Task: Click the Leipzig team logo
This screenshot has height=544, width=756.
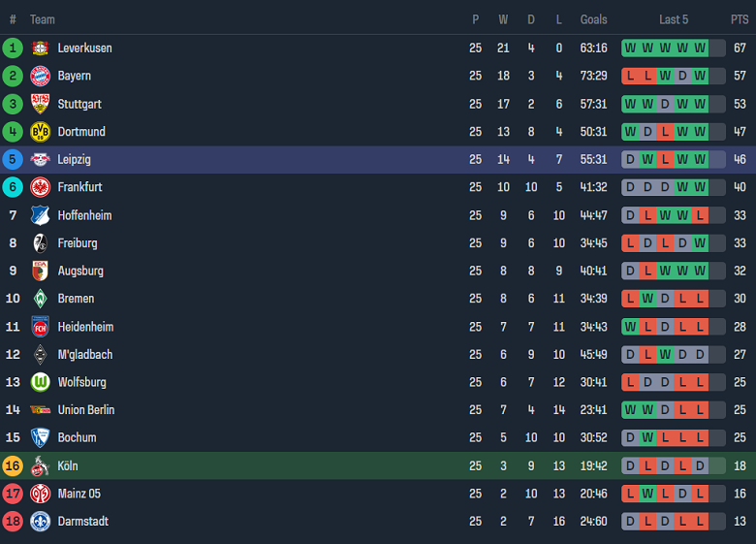Action: 40,159
